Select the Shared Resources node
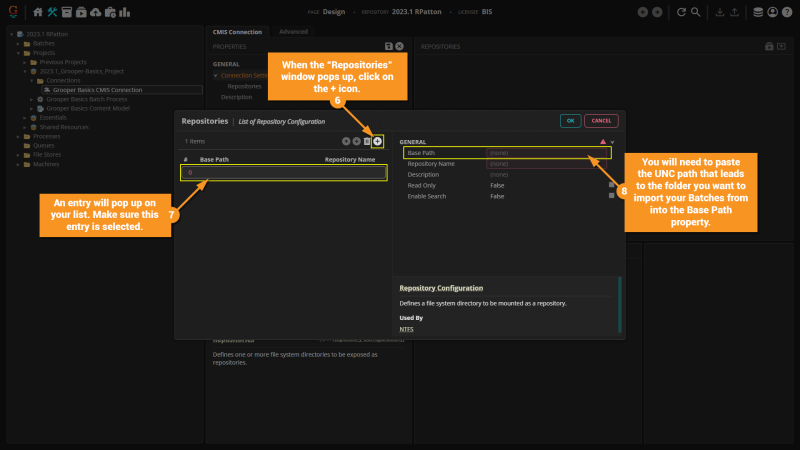800x450 pixels. click(64, 127)
